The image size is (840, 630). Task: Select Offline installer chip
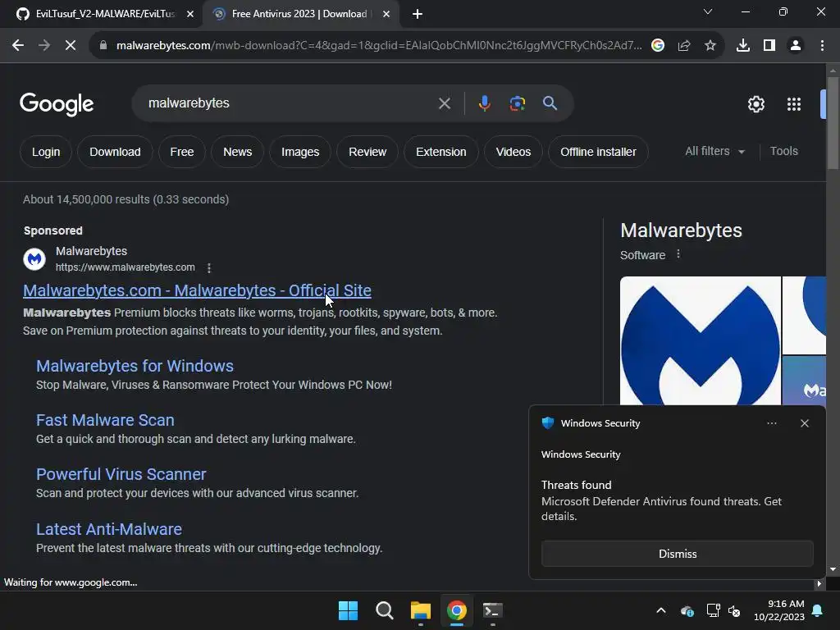598,152
